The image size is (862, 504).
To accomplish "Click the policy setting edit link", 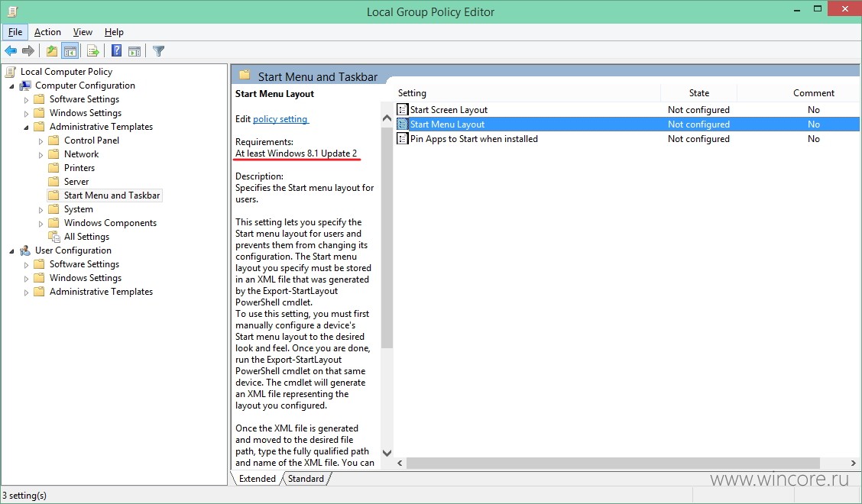I will point(280,118).
